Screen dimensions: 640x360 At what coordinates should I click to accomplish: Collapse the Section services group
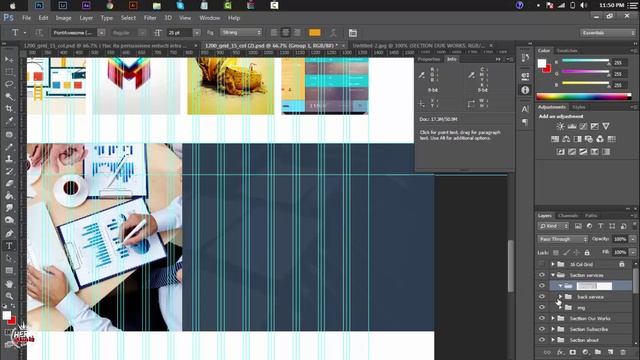(553, 275)
